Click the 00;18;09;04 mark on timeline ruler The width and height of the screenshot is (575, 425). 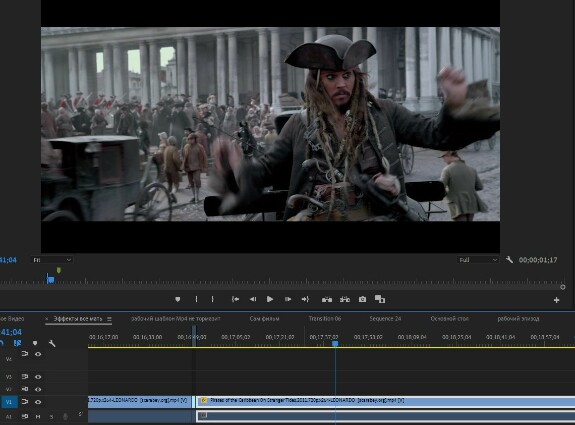tap(412, 337)
